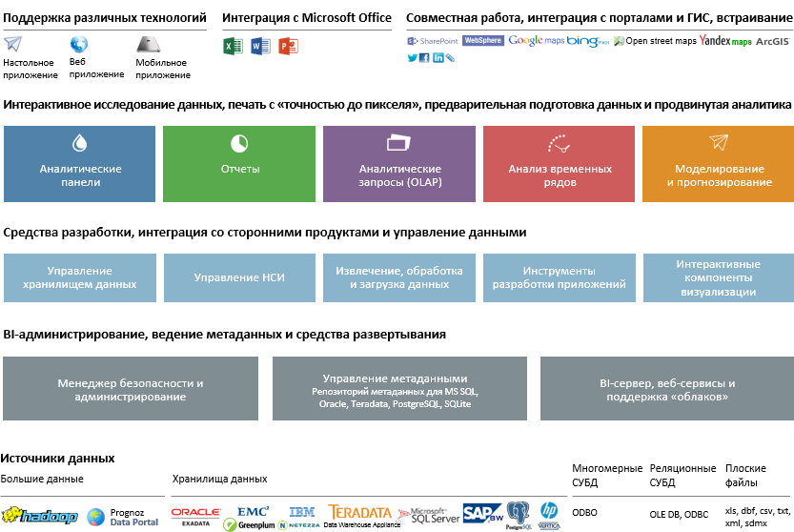794x532 pixels.
Task: Click the ODBO text
Action: 584,513
